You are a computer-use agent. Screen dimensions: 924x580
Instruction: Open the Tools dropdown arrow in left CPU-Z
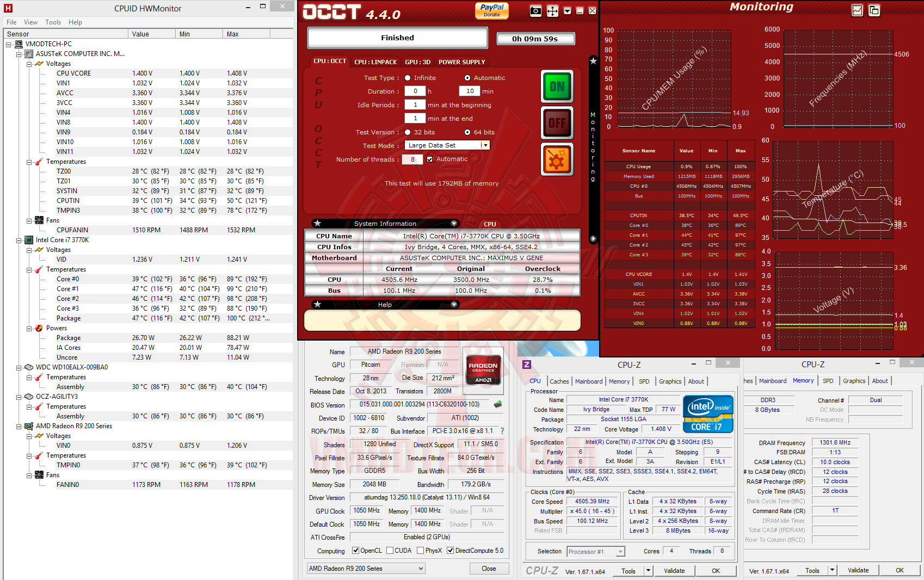click(x=648, y=571)
